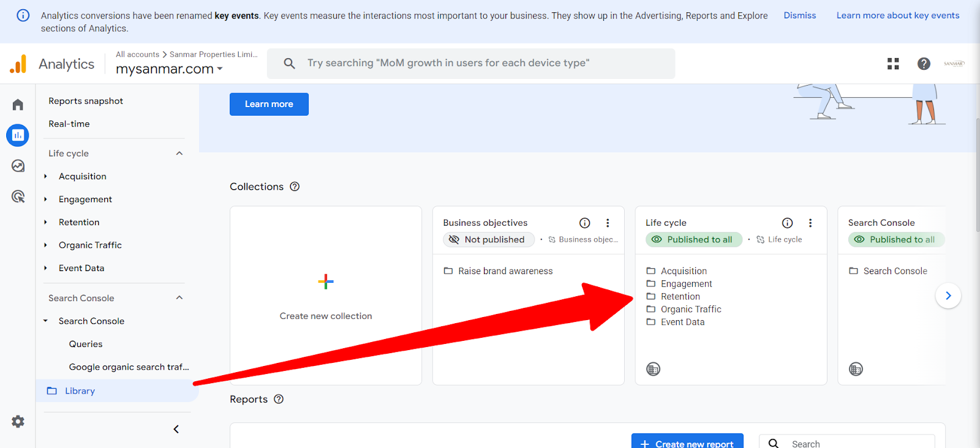The width and height of the screenshot is (980, 448).
Task: Click the search icon in Reports search box
Action: (x=774, y=444)
